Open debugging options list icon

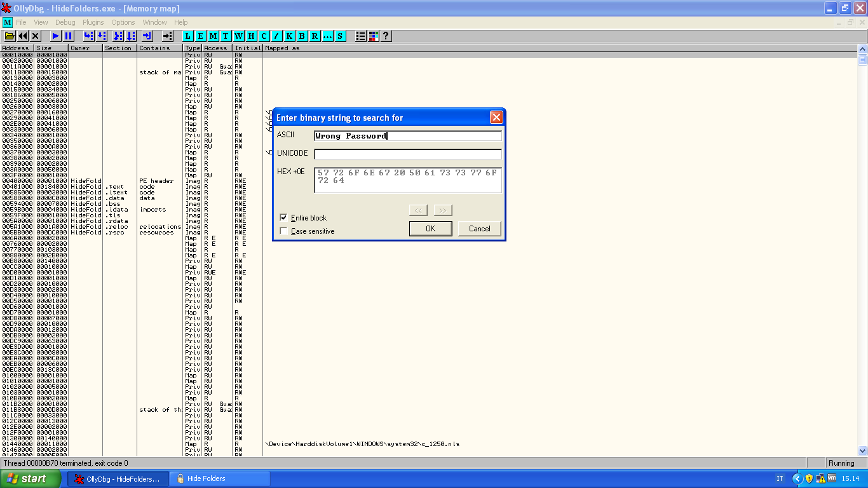pos(361,36)
